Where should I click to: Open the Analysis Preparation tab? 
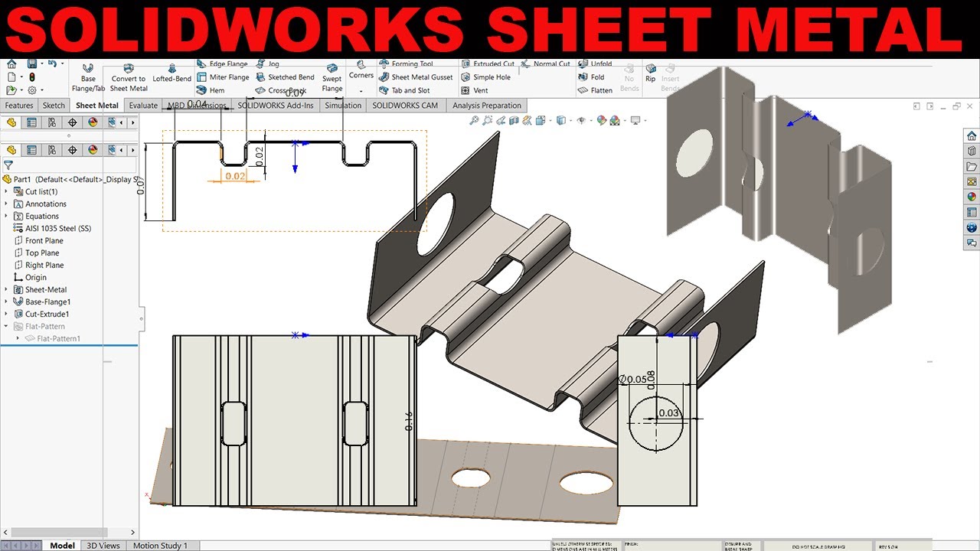click(x=486, y=106)
